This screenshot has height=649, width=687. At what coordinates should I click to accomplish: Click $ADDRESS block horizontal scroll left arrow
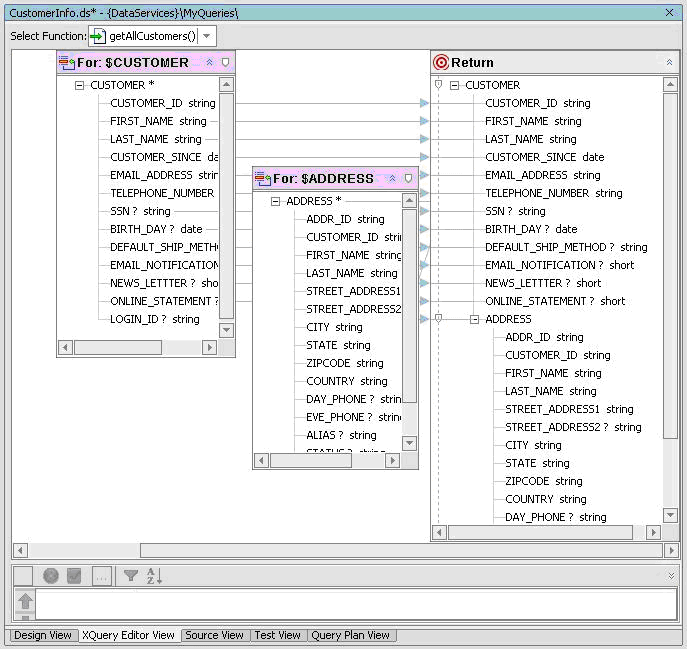(262, 461)
